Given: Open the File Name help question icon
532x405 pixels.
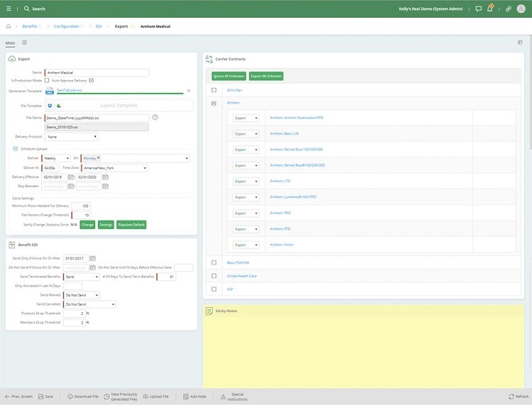Looking at the screenshot, I should (155, 117).
